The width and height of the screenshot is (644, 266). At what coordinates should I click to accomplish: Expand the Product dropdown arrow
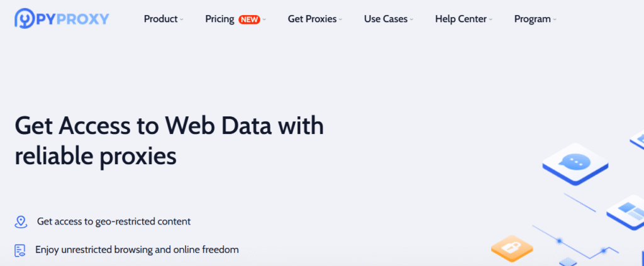[x=182, y=19]
